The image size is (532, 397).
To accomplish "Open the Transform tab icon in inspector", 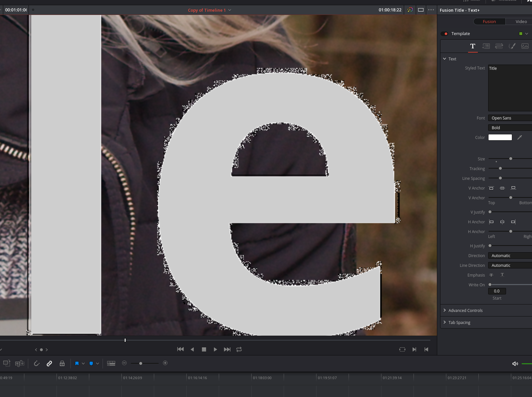I will pyautogui.click(x=499, y=46).
